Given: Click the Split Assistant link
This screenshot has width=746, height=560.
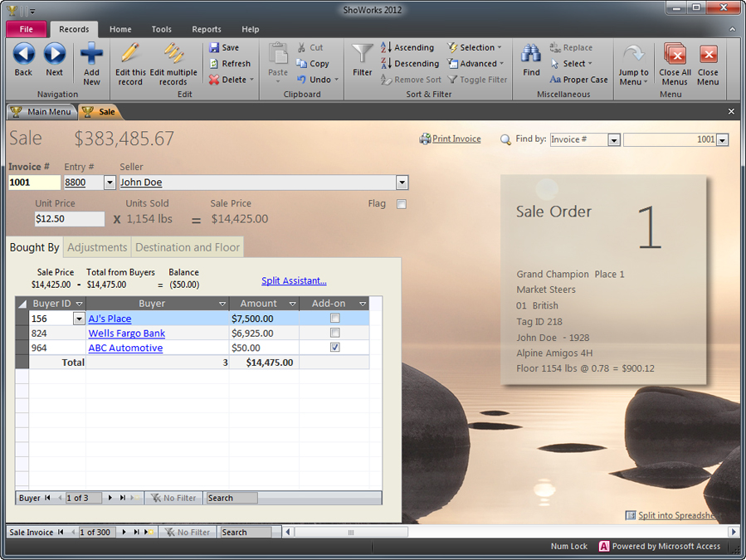Looking at the screenshot, I should [x=294, y=280].
